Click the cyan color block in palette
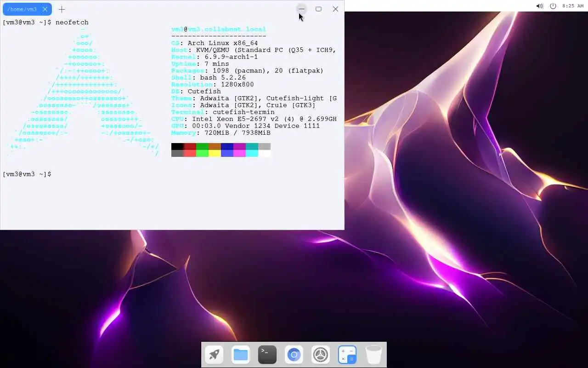Screen dimensions: 588x368 [x=252, y=147]
